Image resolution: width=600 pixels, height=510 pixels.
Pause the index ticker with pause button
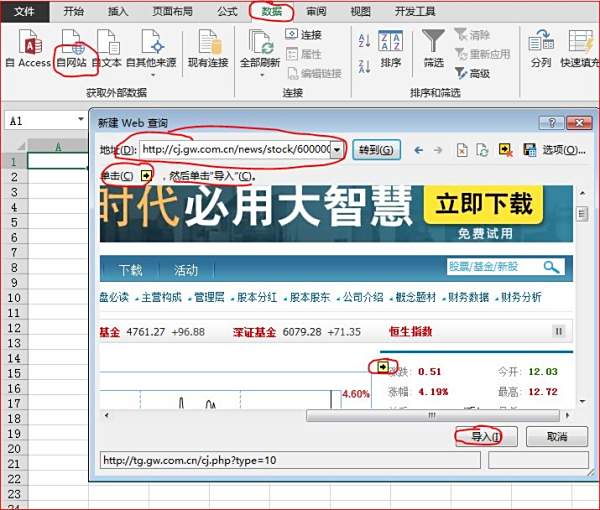click(559, 331)
